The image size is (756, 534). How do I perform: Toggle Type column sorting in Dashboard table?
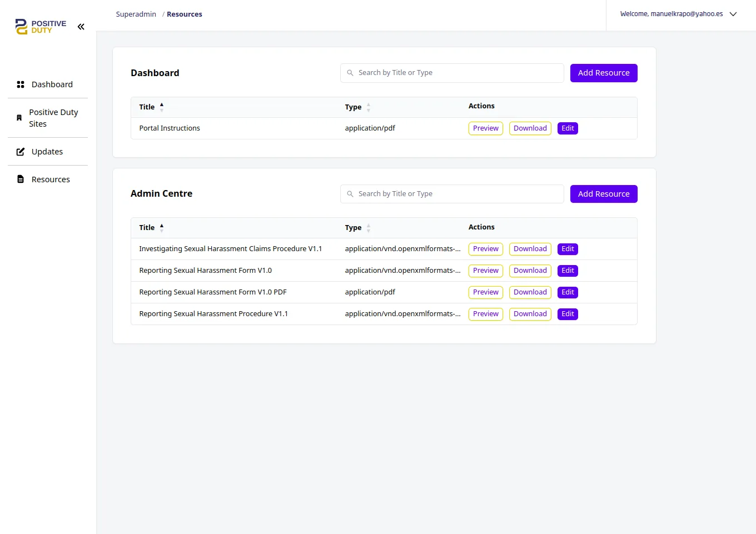tap(367, 107)
